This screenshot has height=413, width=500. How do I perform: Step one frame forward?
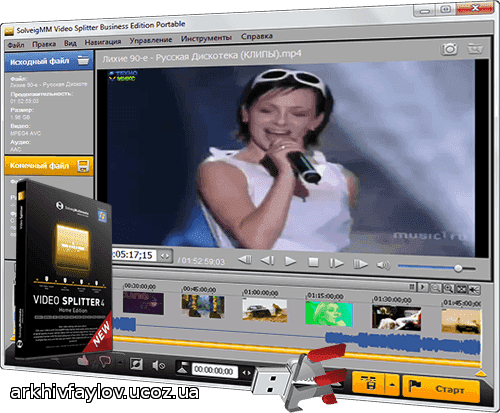[x=336, y=263]
